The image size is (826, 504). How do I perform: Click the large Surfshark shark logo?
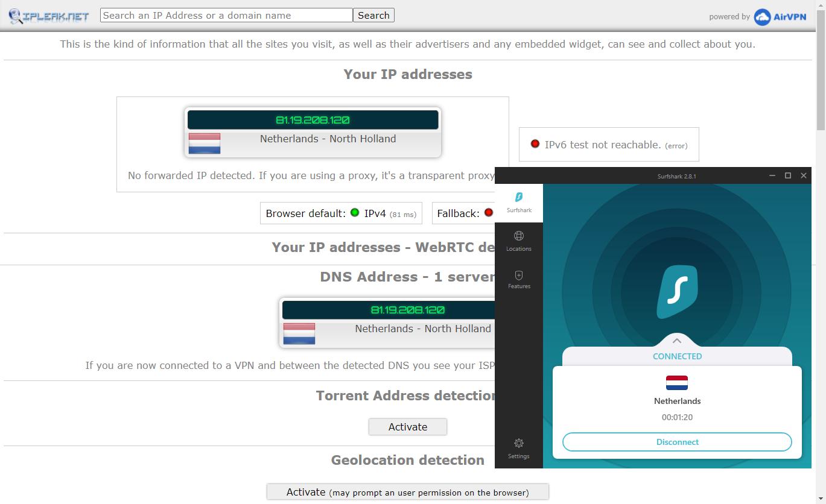coord(677,292)
